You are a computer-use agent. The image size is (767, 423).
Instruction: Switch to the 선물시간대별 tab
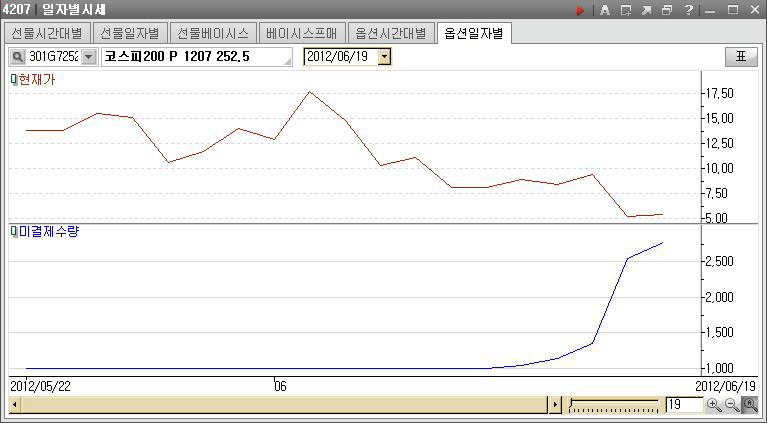[47, 33]
